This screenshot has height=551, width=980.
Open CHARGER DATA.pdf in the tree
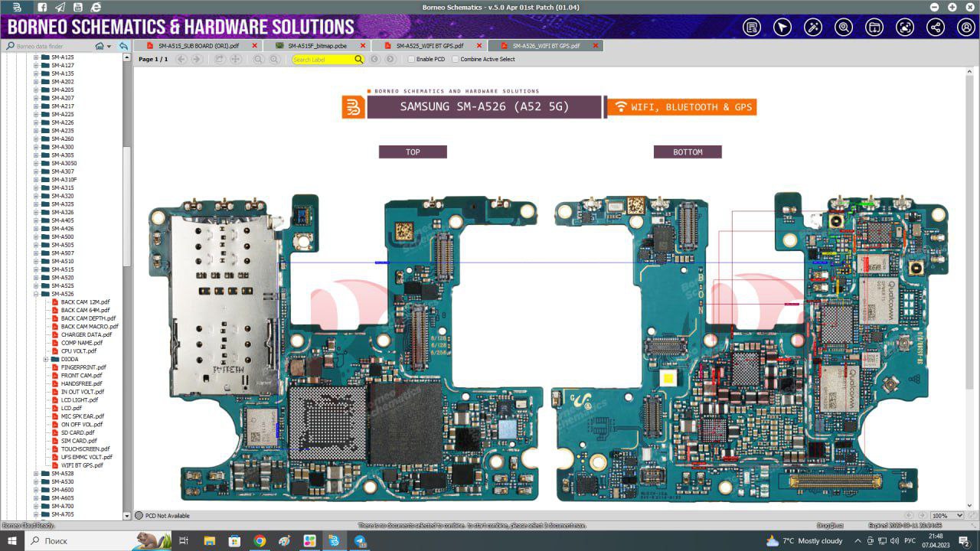click(x=86, y=334)
